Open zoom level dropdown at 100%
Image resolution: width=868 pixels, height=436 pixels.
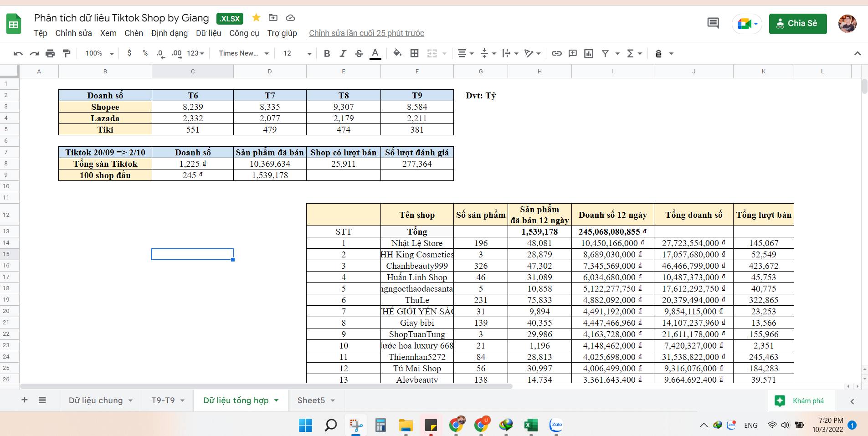pyautogui.click(x=99, y=54)
